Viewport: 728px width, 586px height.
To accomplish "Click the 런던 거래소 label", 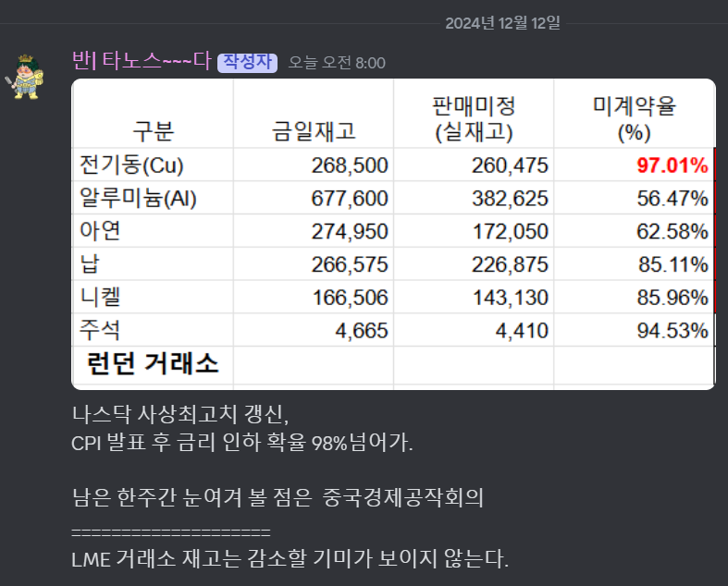I will coord(153,363).
